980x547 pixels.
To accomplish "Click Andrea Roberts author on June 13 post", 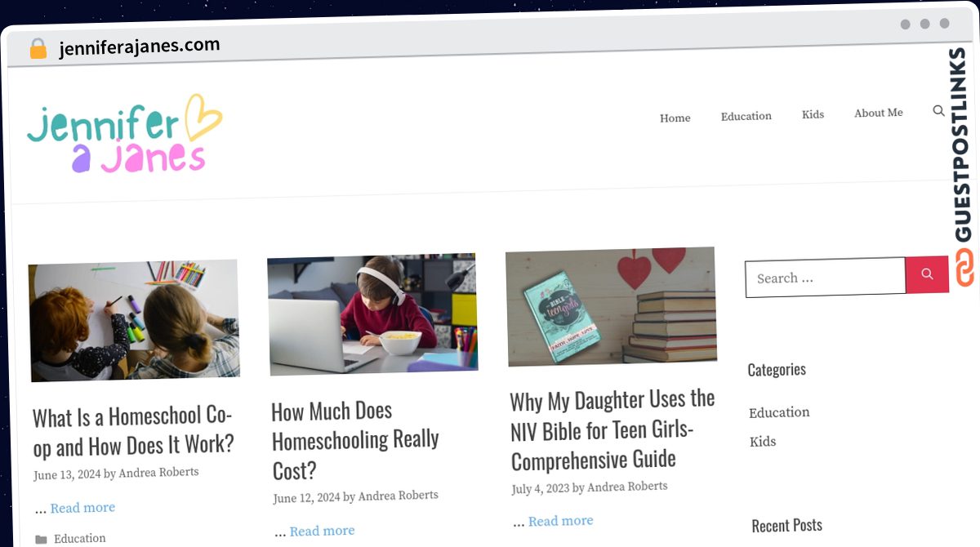I will 158,473.
